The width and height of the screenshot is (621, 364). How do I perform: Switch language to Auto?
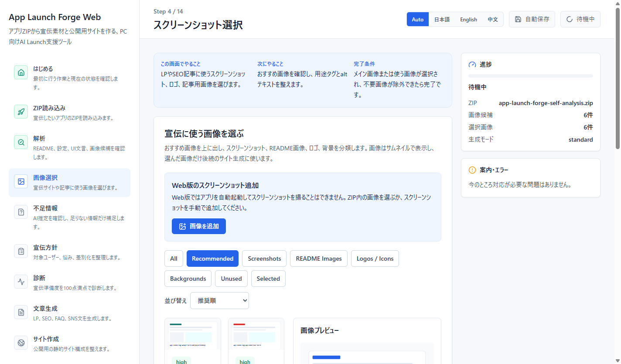pos(418,19)
